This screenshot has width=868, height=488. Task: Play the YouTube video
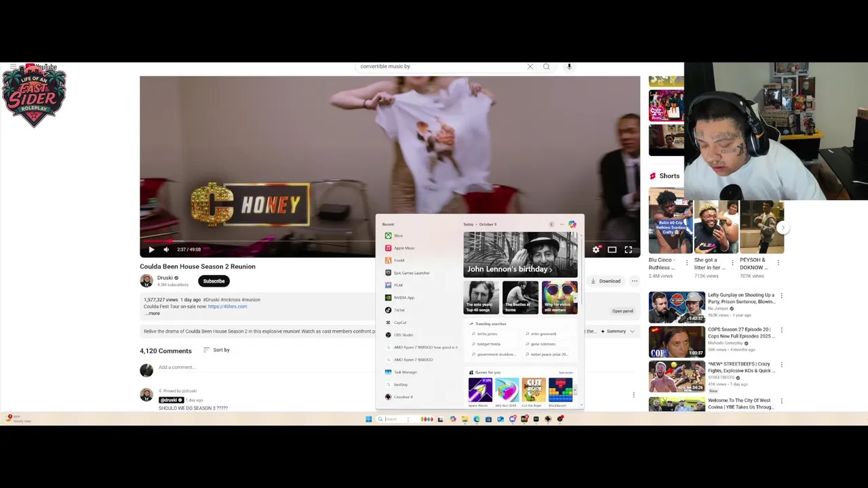click(151, 249)
